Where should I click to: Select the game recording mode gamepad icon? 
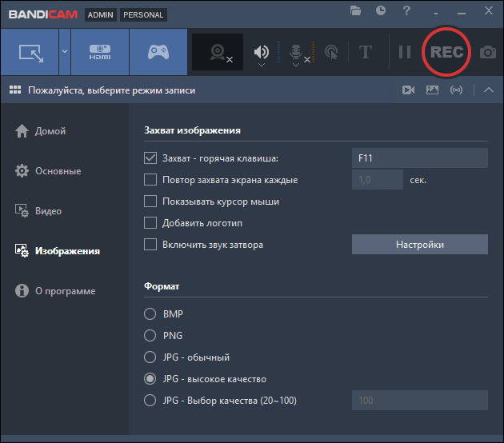[x=158, y=53]
